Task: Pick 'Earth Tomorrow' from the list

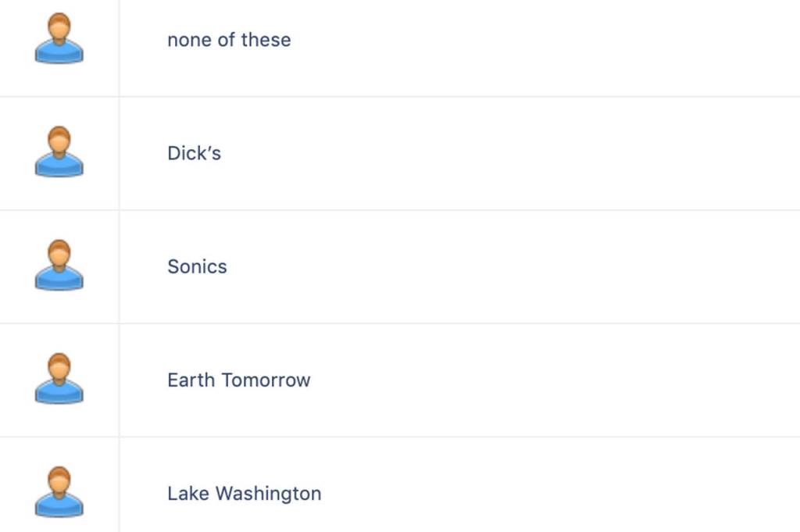Action: [238, 380]
